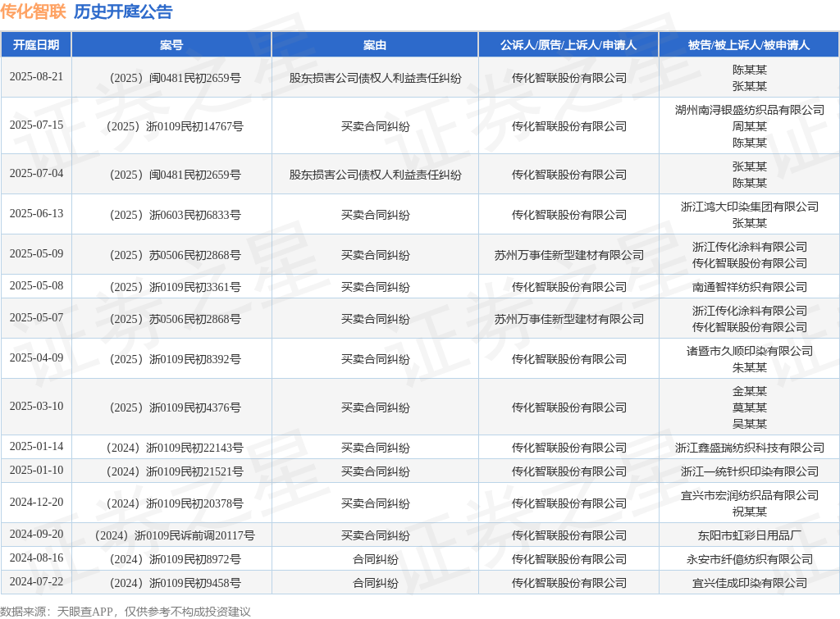Click the date 2025-01-14

pos(36,447)
